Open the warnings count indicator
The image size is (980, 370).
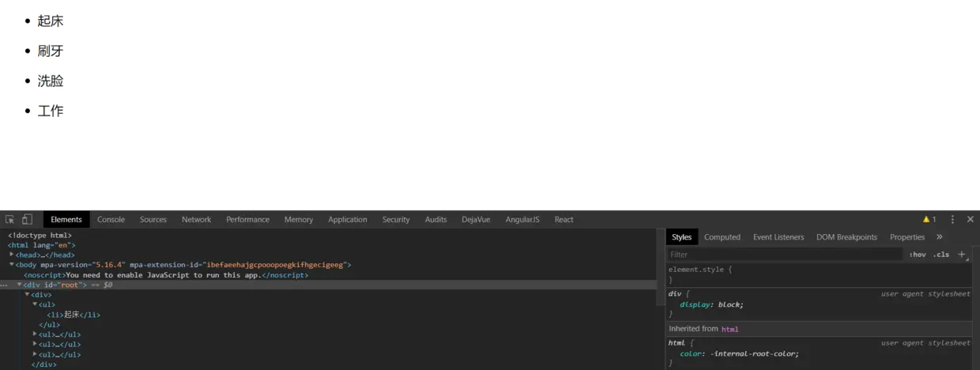929,220
